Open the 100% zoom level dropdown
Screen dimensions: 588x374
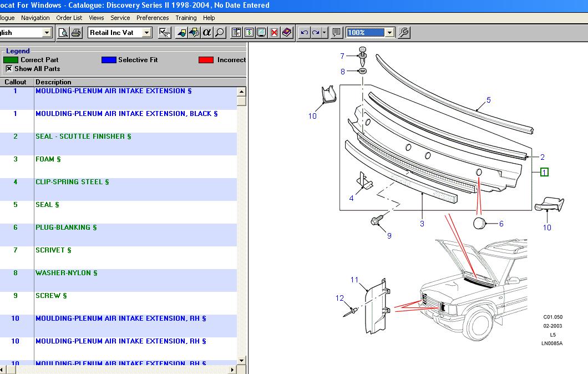coord(389,33)
